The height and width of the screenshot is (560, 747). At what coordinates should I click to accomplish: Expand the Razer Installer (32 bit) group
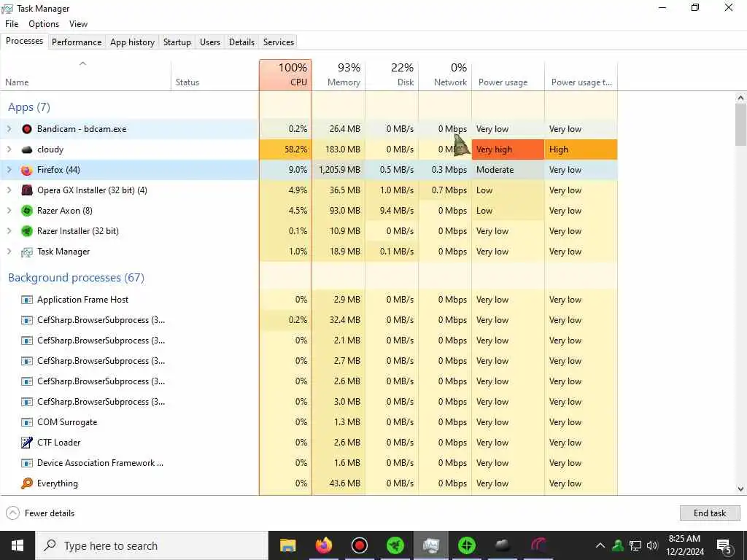[x=9, y=231]
